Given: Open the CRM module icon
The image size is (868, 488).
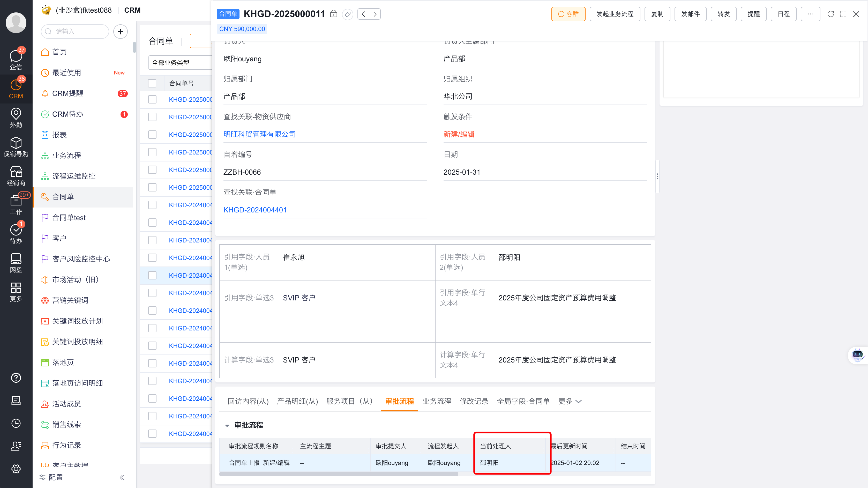Looking at the screenshot, I should 16,89.
